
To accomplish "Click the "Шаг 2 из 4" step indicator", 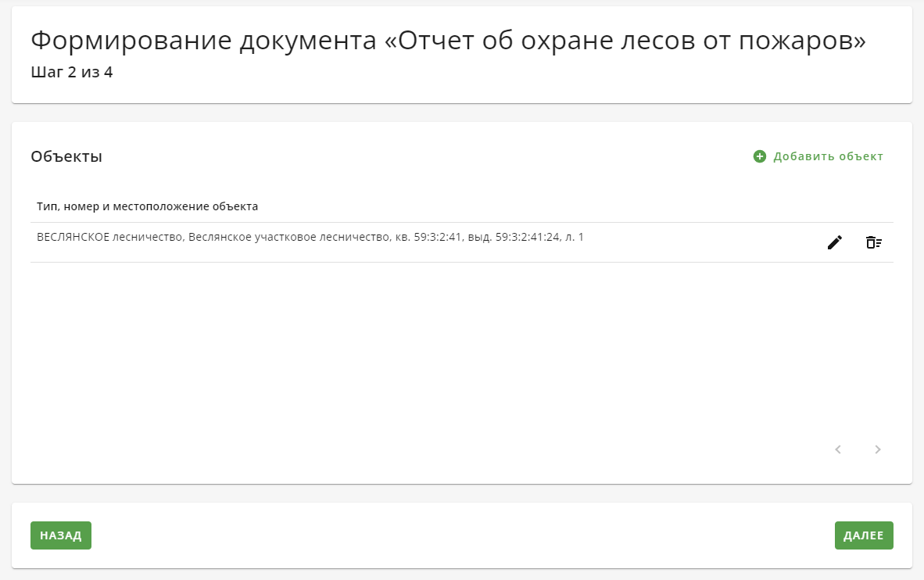I will (x=72, y=72).
